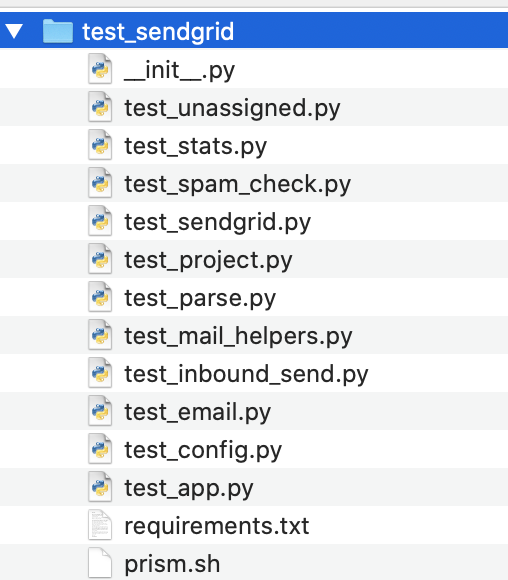508x580 pixels.
Task: Click the Python icon for __init__.py
Action: pyautogui.click(x=100, y=69)
